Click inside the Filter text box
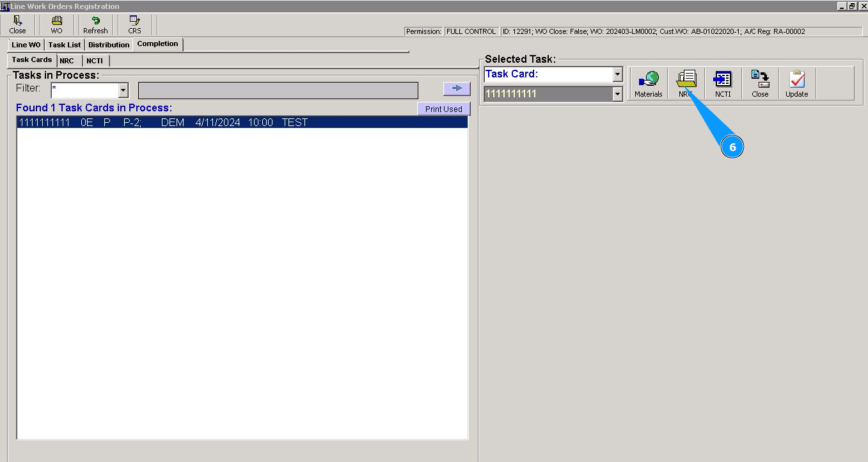868x462 pixels. pos(85,91)
